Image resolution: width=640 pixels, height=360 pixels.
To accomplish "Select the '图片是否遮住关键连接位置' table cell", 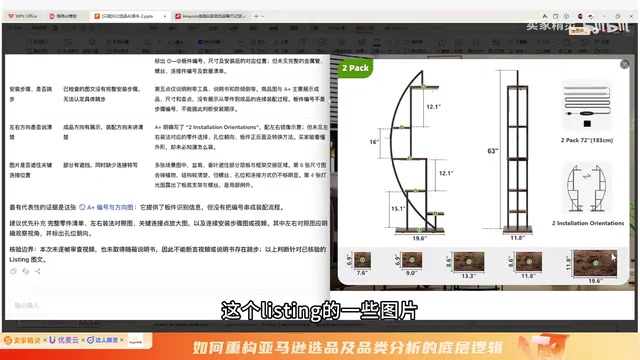I will [31, 170].
